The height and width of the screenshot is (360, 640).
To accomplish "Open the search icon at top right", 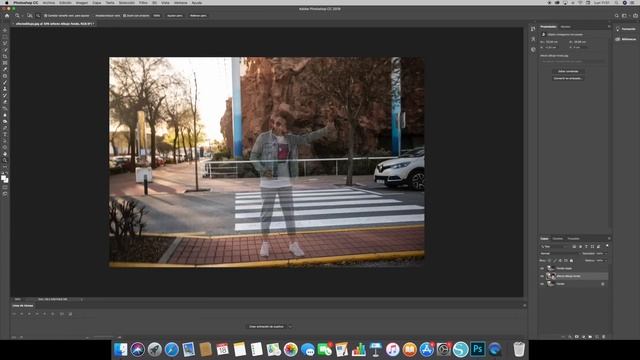I will [617, 16].
